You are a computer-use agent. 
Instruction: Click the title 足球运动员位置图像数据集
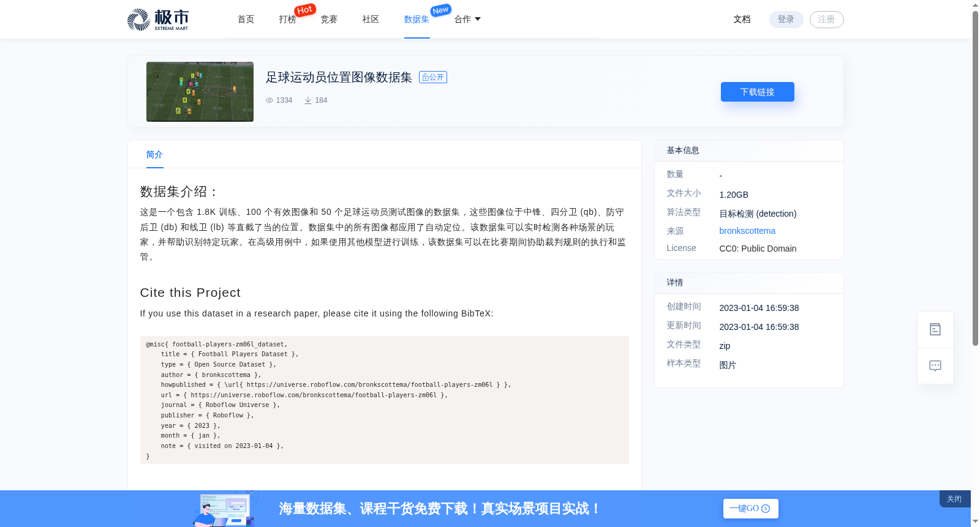pyautogui.click(x=339, y=77)
